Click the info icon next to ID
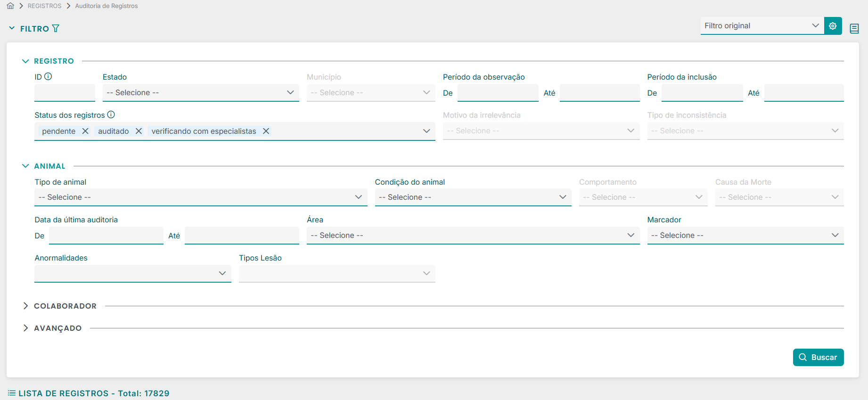 [48, 77]
